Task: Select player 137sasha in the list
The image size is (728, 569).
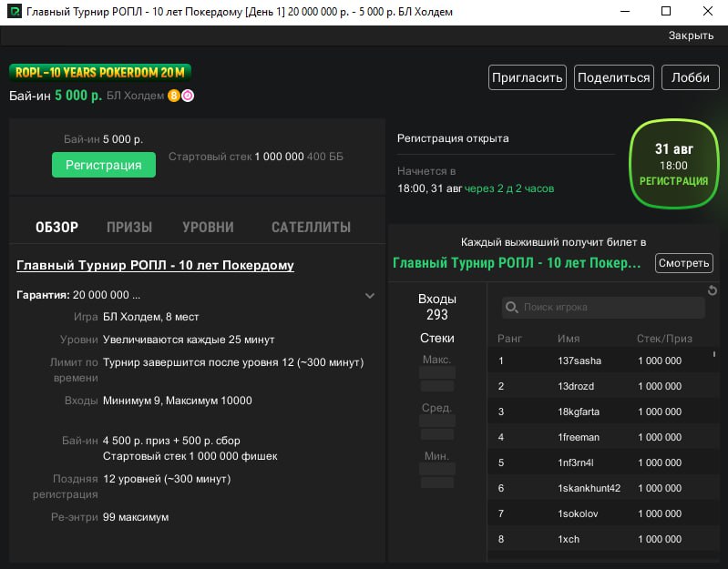Action: [603, 361]
